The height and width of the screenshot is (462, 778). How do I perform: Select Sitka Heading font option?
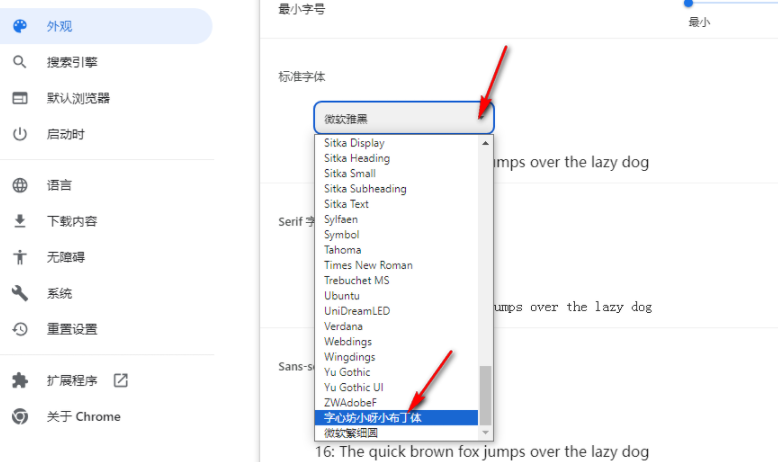click(396, 158)
